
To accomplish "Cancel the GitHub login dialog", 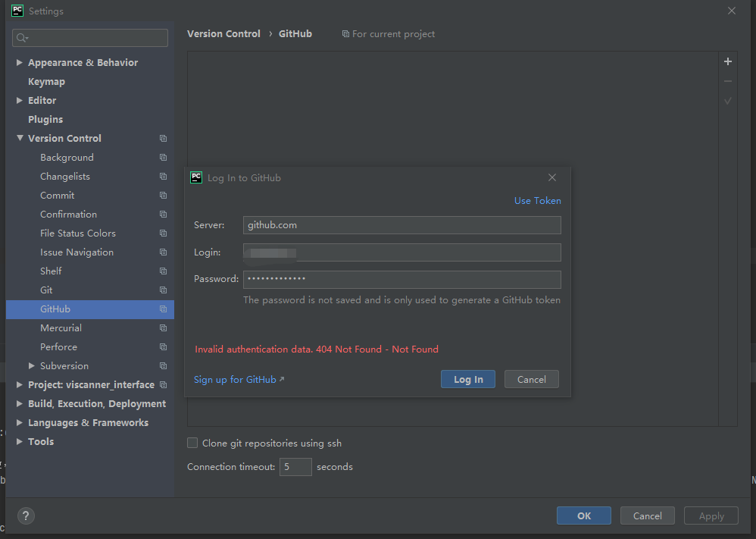I will click(531, 379).
